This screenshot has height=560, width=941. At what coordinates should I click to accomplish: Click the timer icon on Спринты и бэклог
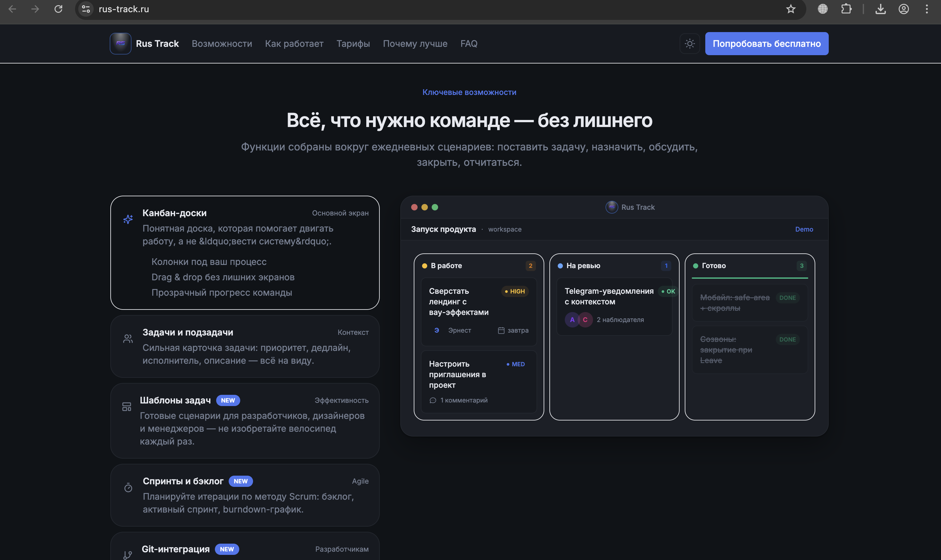(128, 488)
